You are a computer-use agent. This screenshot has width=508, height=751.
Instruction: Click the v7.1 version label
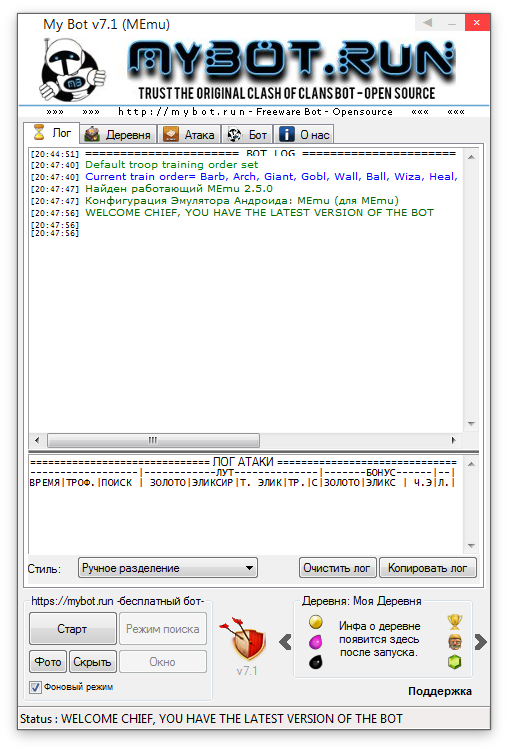(x=247, y=671)
